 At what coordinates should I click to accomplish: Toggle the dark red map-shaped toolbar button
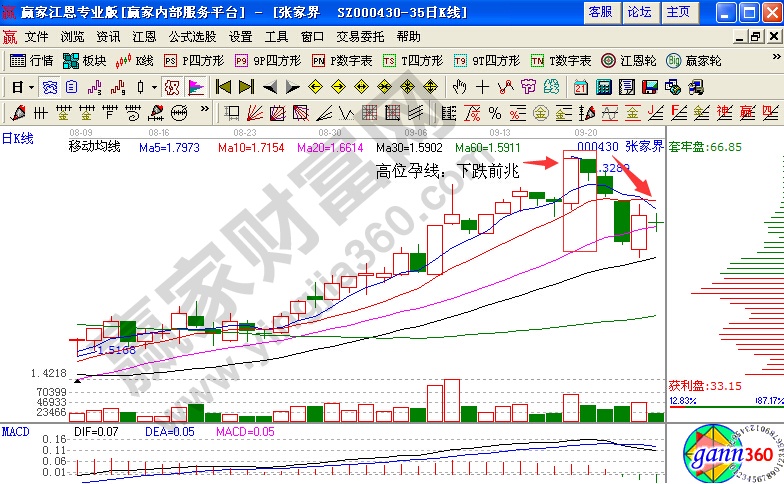[x=172, y=88]
